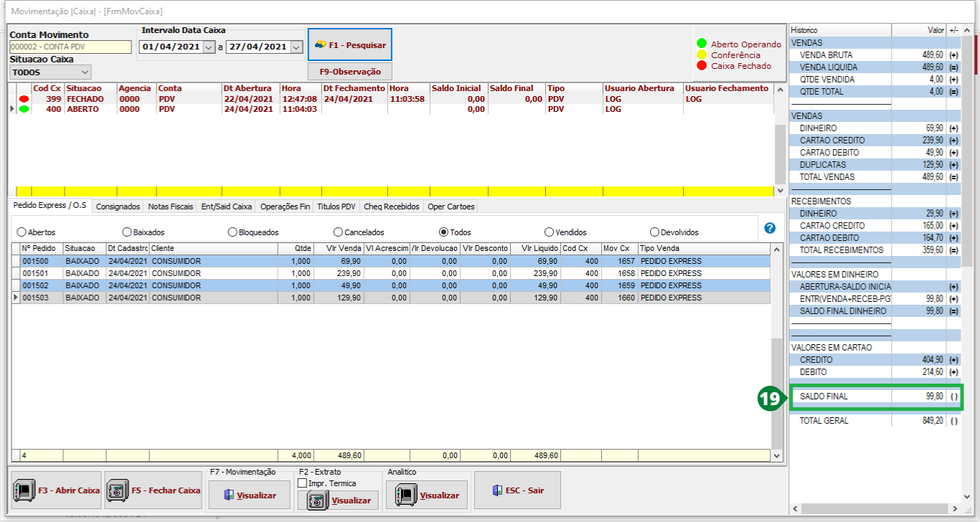Viewport: 980px width, 522px height.
Task: Click the Conta Movimento input field
Action: [71, 47]
